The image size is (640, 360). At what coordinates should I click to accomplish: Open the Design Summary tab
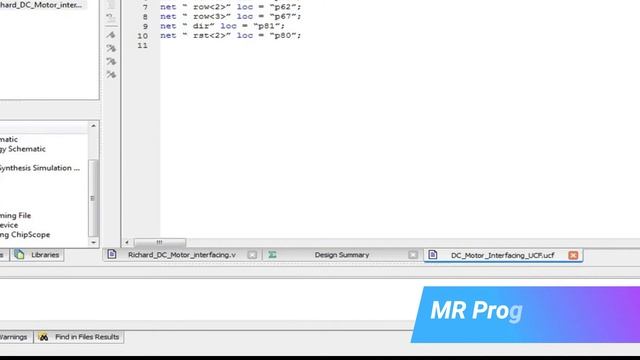tap(342, 255)
